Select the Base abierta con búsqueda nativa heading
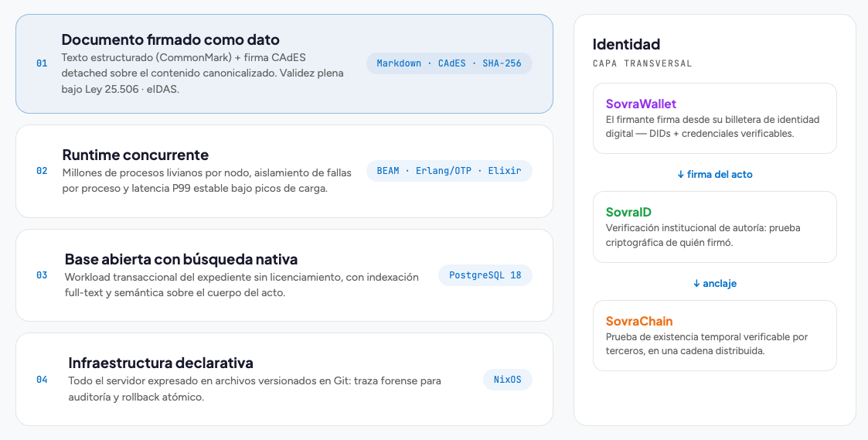The height and width of the screenshot is (440, 868). coord(181,259)
